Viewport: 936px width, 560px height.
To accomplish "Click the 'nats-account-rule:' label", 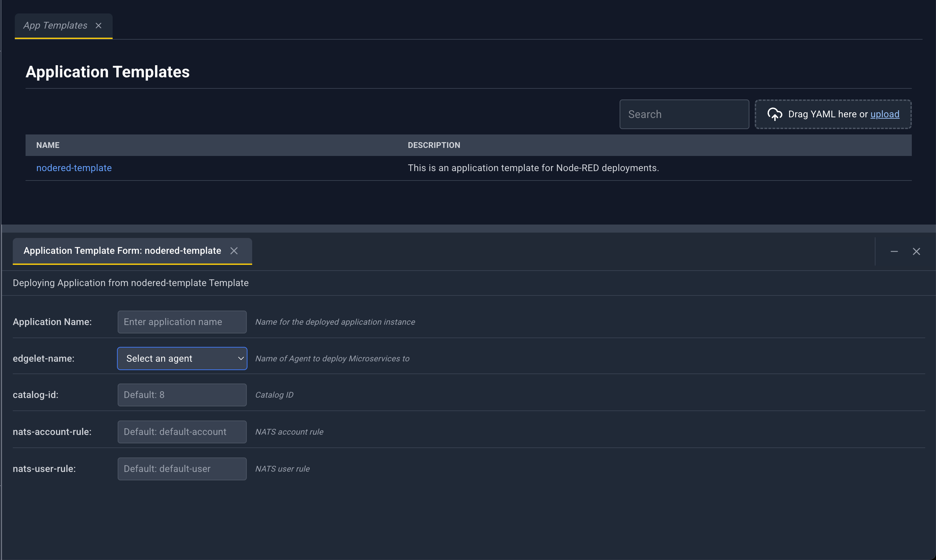I will [52, 432].
